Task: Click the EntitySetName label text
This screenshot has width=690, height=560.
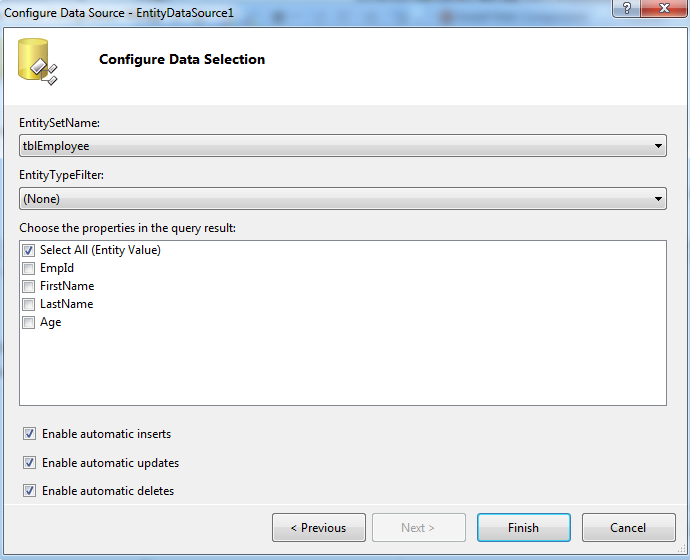Action: (x=59, y=123)
